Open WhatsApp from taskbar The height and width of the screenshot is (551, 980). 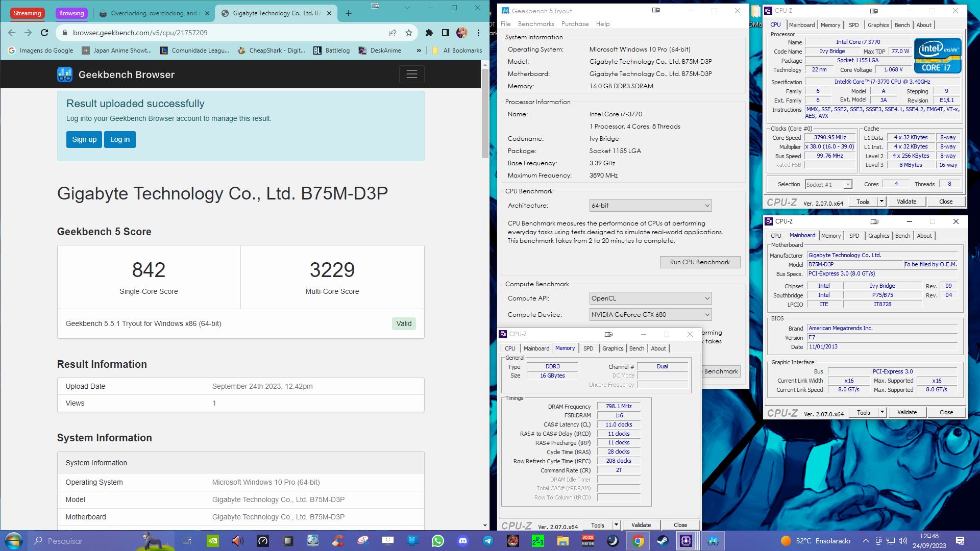(438, 541)
